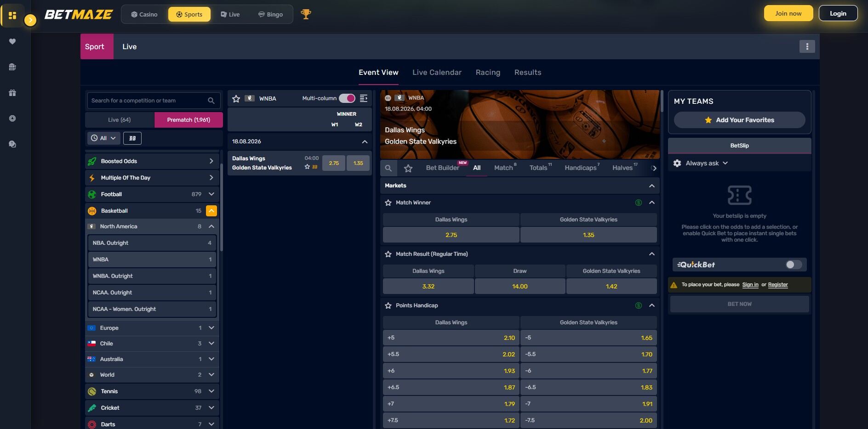
Task: Open the Handicaps market tab
Action: point(582,168)
